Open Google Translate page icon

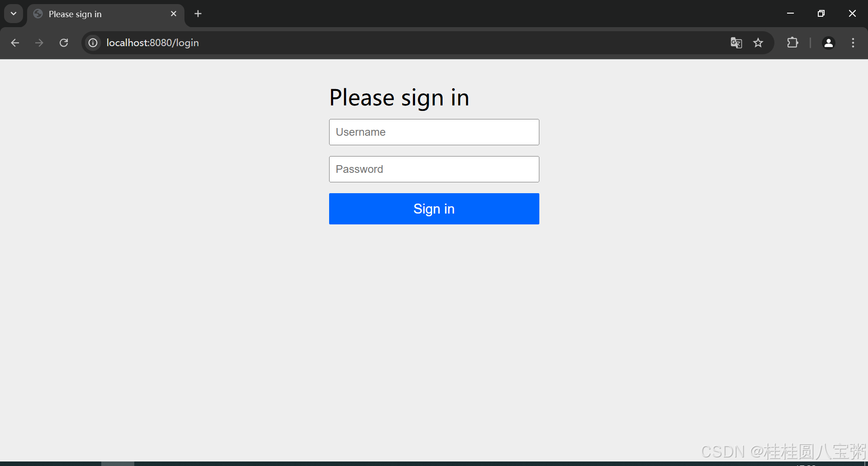coord(736,43)
